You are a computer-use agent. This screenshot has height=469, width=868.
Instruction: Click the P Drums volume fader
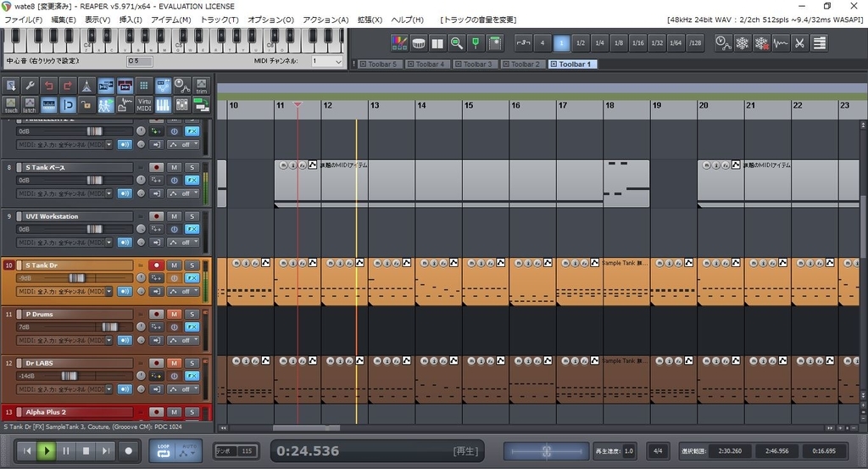click(109, 327)
